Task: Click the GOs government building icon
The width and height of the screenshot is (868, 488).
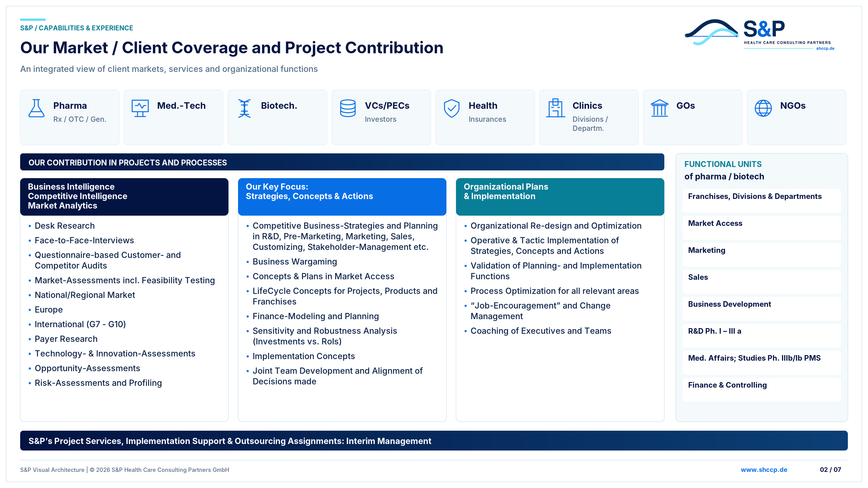Action: coord(659,108)
